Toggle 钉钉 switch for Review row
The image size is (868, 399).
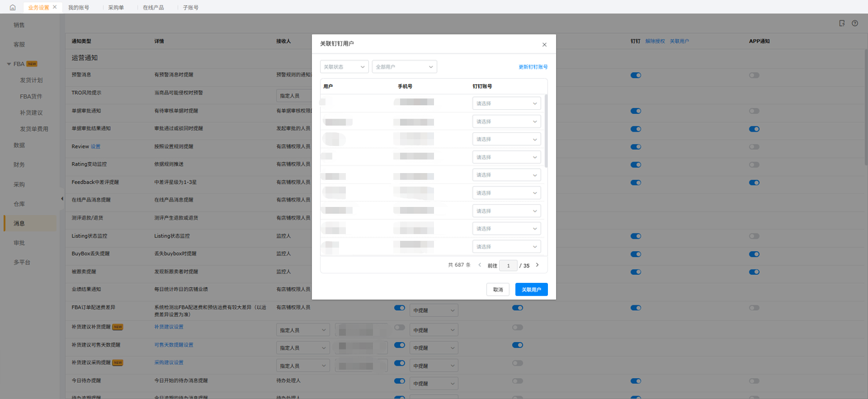click(x=635, y=146)
